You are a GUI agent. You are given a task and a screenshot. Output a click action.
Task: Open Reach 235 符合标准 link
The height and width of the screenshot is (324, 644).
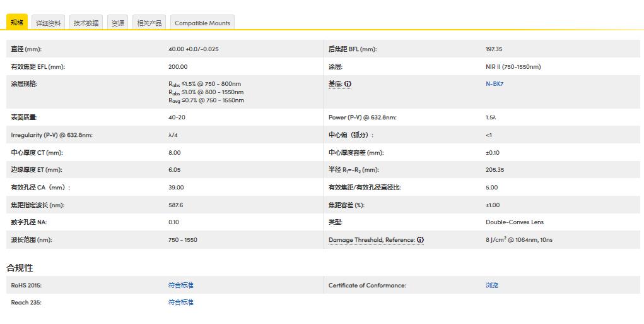[181, 302]
